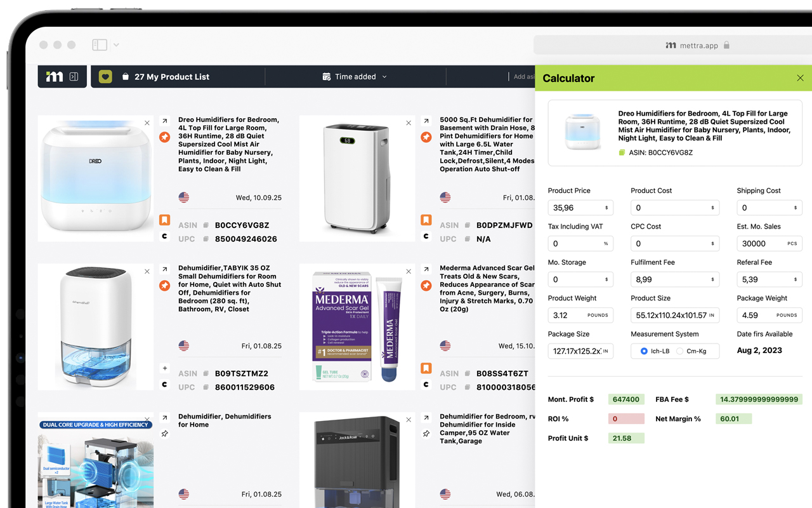This screenshot has height=508, width=812.
Task: Remove the Jack&Rose dehumidifier card
Action: click(409, 420)
